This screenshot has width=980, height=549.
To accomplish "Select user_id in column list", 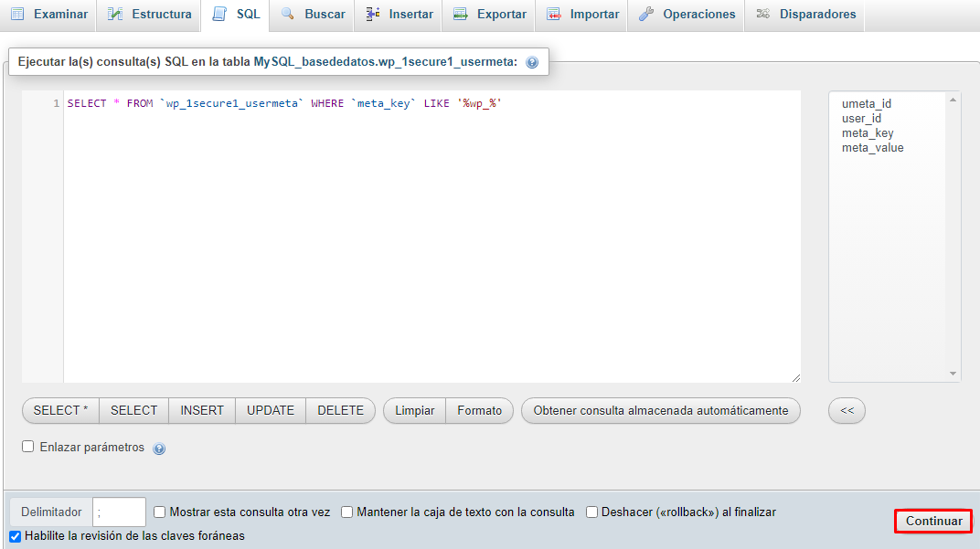I will [x=861, y=118].
